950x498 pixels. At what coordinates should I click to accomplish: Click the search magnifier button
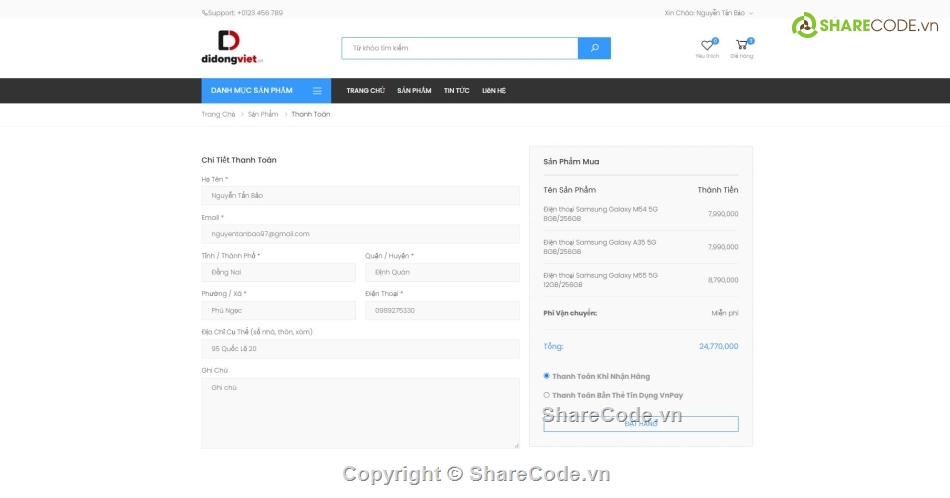594,48
